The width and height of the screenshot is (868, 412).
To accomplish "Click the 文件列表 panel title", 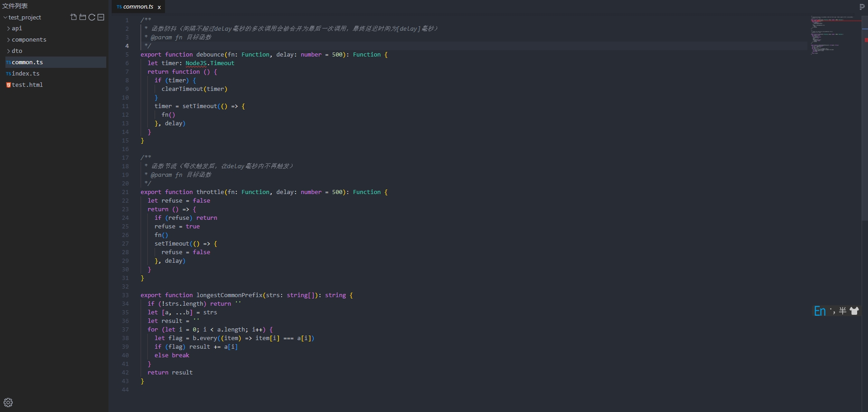I will [x=15, y=6].
